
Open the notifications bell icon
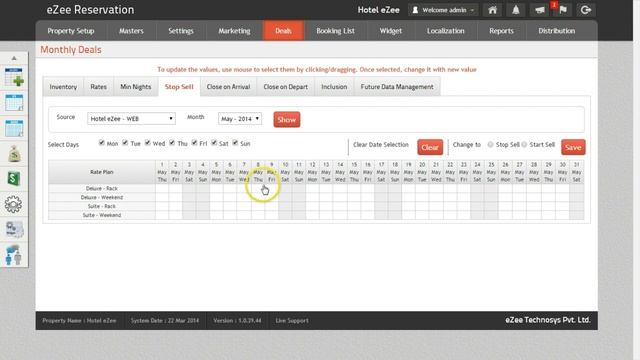point(516,10)
